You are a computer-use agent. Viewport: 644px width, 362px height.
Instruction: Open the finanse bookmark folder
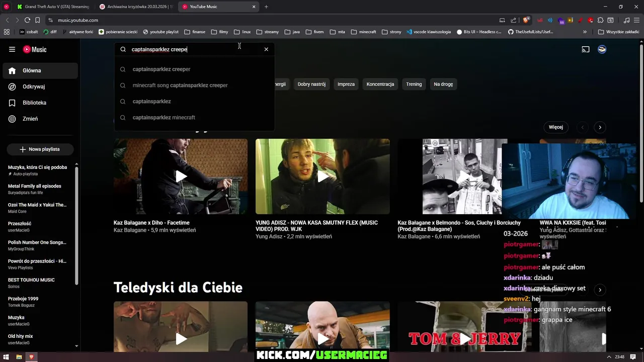click(195, 32)
